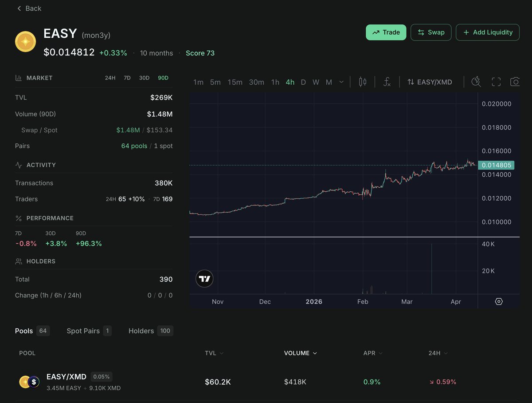Viewport: 532px width, 403px height.
Task: Click the 1 spot link
Action: click(163, 146)
